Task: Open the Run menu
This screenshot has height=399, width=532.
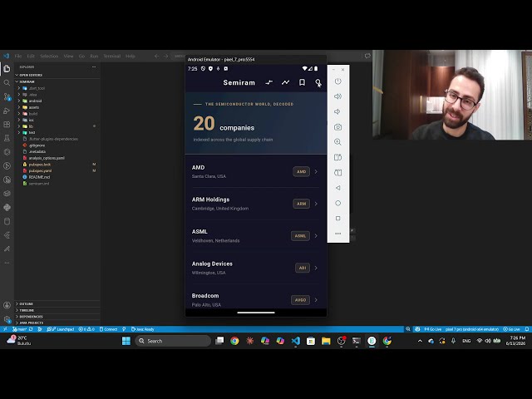Action: point(94,56)
